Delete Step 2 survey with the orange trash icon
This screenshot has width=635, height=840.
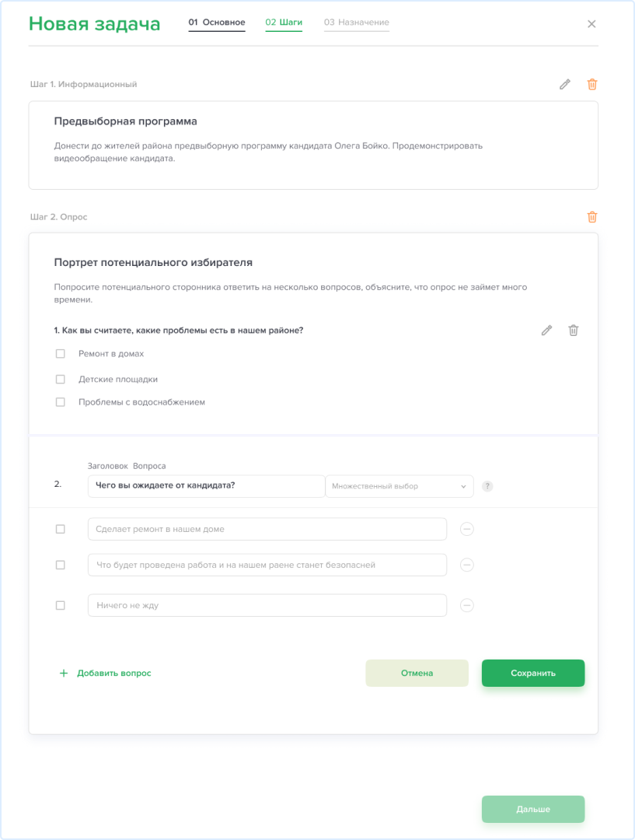click(x=592, y=217)
